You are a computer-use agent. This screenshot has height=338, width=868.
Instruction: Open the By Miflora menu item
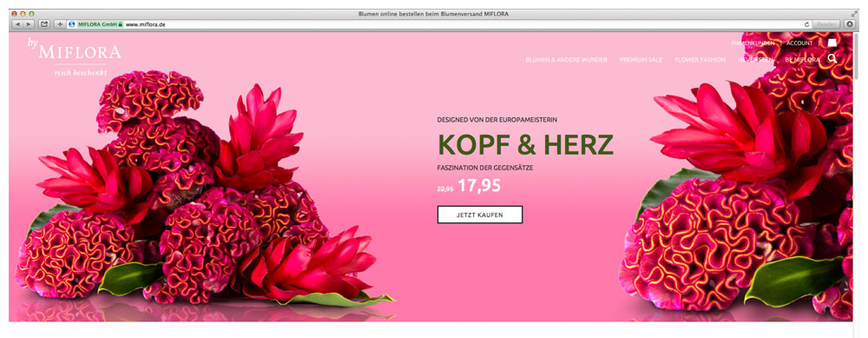(x=803, y=60)
